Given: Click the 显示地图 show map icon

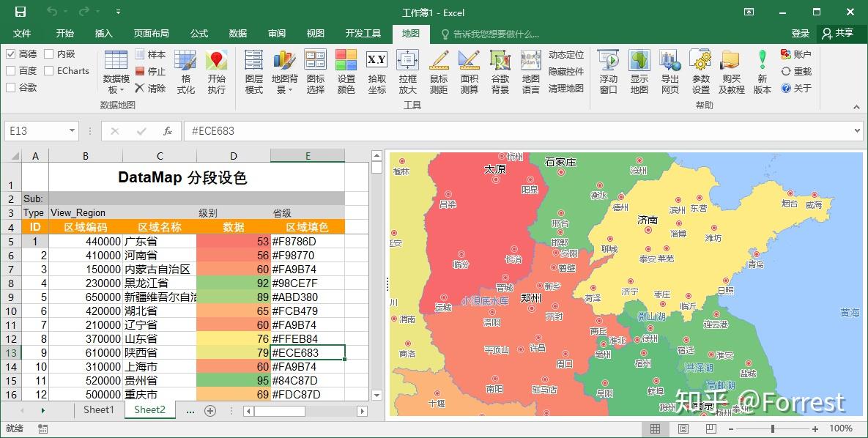Looking at the screenshot, I should pyautogui.click(x=639, y=72).
